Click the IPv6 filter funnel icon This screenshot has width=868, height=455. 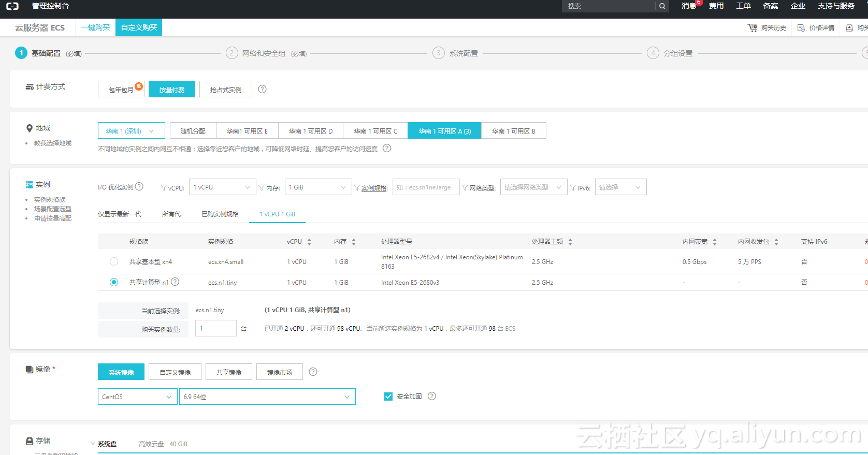click(x=573, y=188)
